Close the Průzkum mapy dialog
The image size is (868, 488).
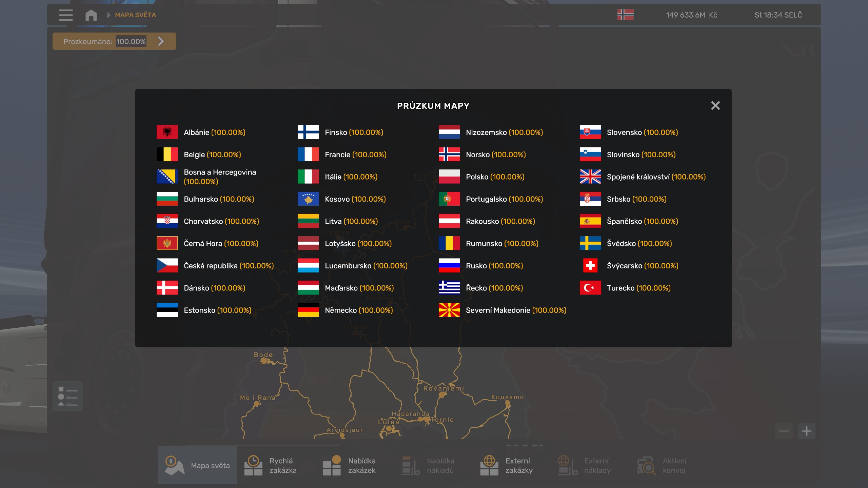(x=715, y=106)
